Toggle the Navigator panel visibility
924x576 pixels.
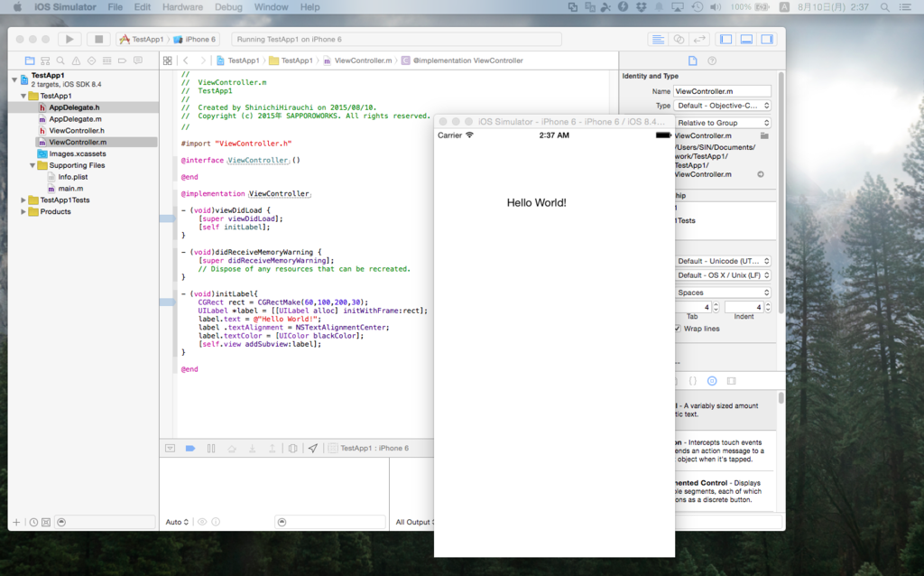726,40
